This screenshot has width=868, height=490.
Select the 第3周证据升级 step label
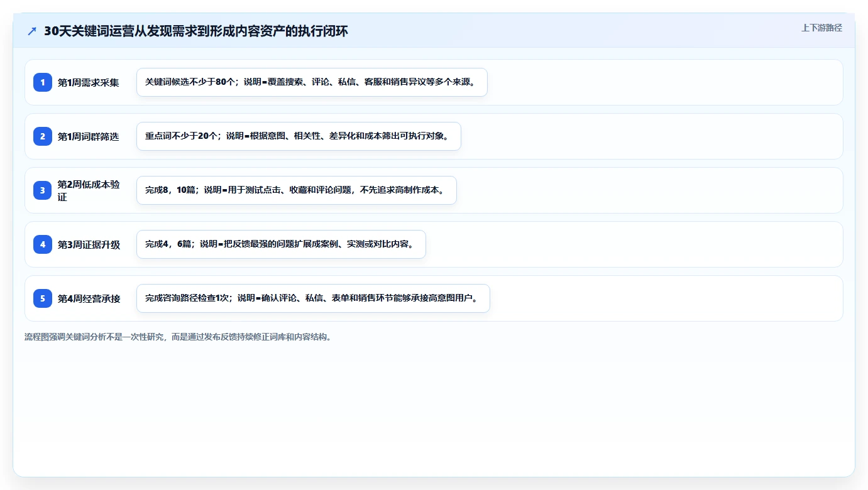(x=89, y=244)
